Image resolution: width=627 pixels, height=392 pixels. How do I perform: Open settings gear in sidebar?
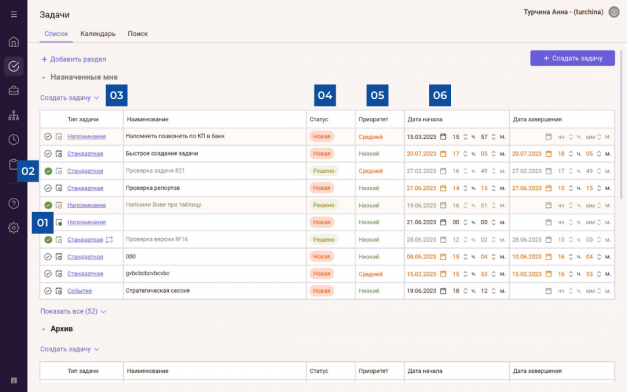coord(14,228)
